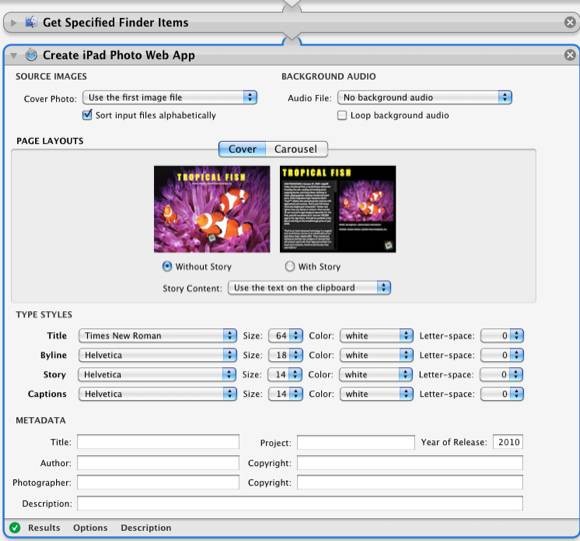Show the Results pane

point(44,528)
